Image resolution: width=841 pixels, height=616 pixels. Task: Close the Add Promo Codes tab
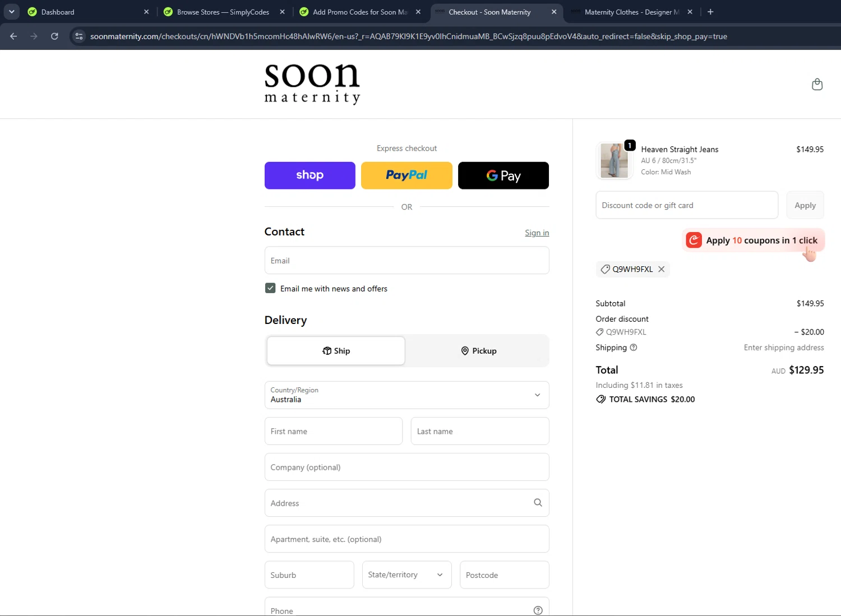pos(418,12)
